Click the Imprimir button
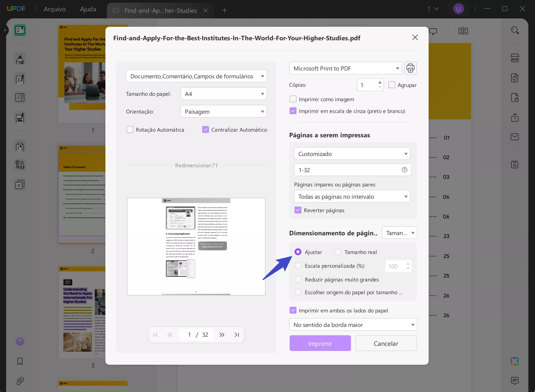535x392 pixels. coord(320,343)
